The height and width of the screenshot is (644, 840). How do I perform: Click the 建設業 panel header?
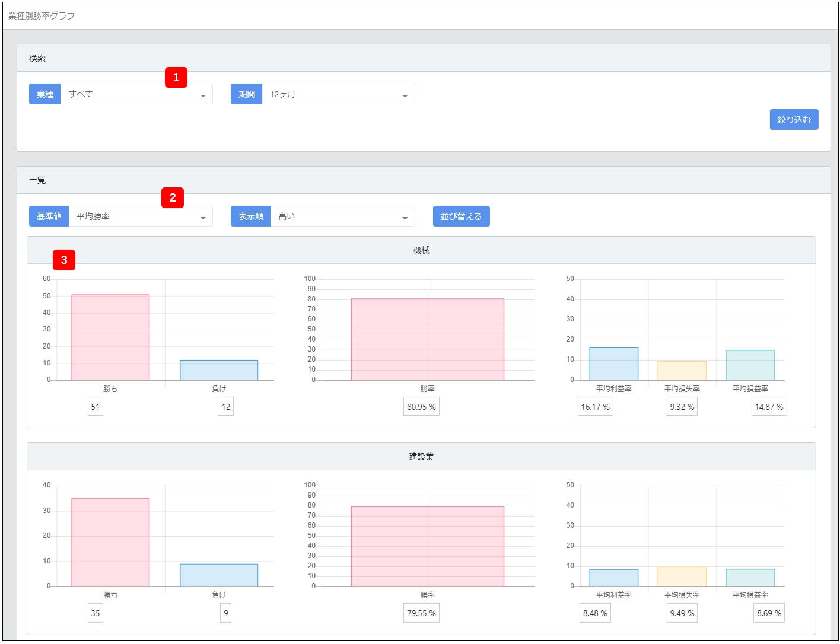421,457
